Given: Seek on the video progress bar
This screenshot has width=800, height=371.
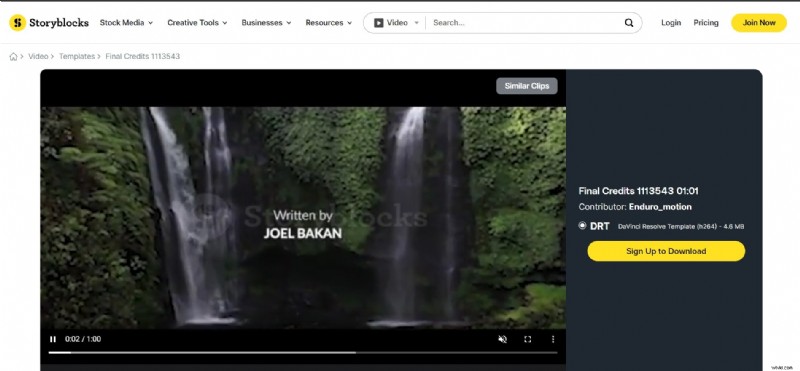Looking at the screenshot, I should coord(303,352).
